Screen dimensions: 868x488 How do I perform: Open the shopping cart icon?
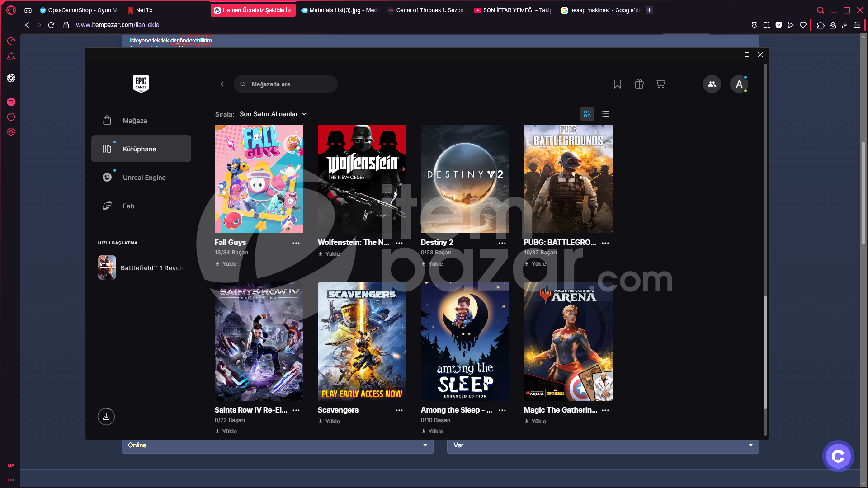(660, 84)
